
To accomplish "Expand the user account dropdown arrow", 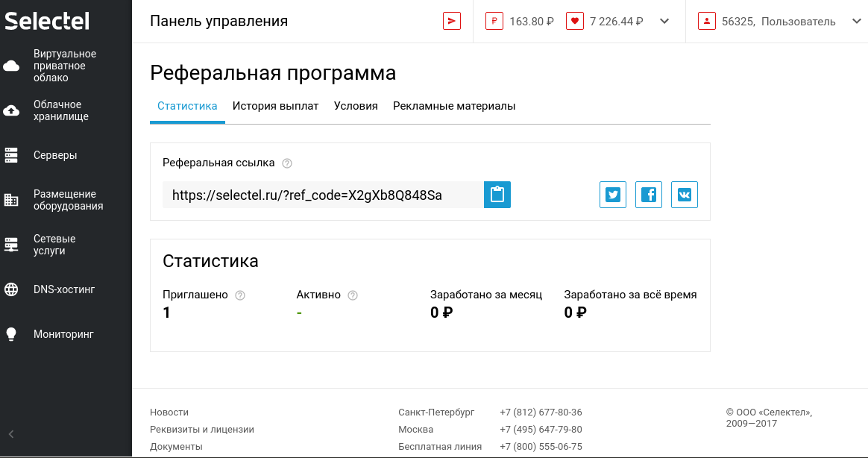I will tap(857, 21).
